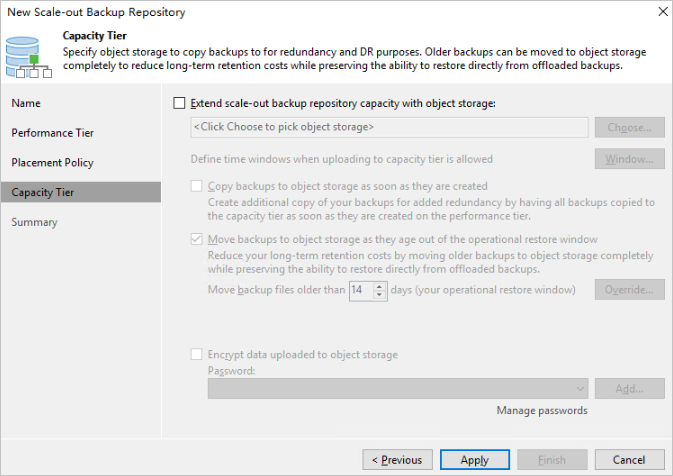Increase days value with up arrow
The image size is (673, 476).
click(x=380, y=286)
